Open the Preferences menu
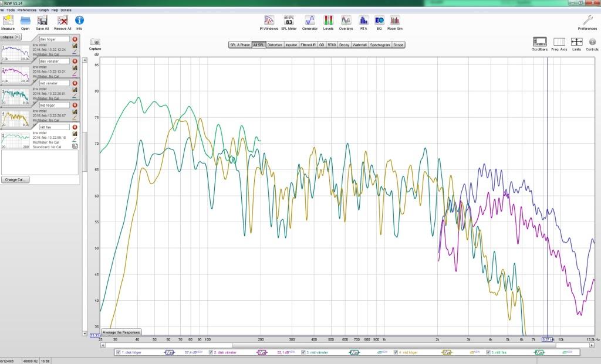Image resolution: width=601 pixels, height=364 pixels. pos(27,10)
